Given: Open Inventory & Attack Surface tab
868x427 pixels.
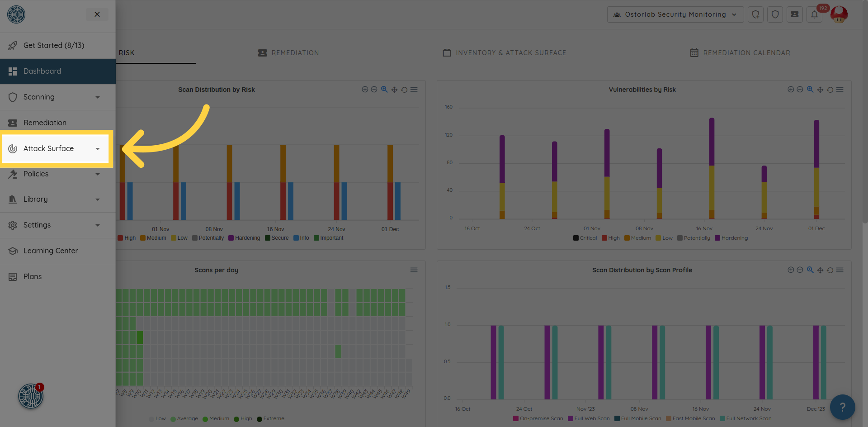Looking at the screenshot, I should tap(505, 53).
